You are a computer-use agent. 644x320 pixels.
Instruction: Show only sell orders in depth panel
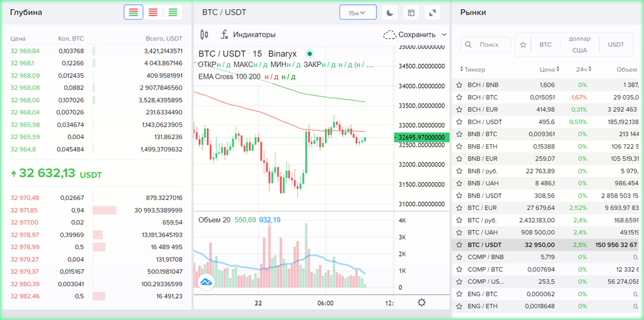(x=153, y=12)
